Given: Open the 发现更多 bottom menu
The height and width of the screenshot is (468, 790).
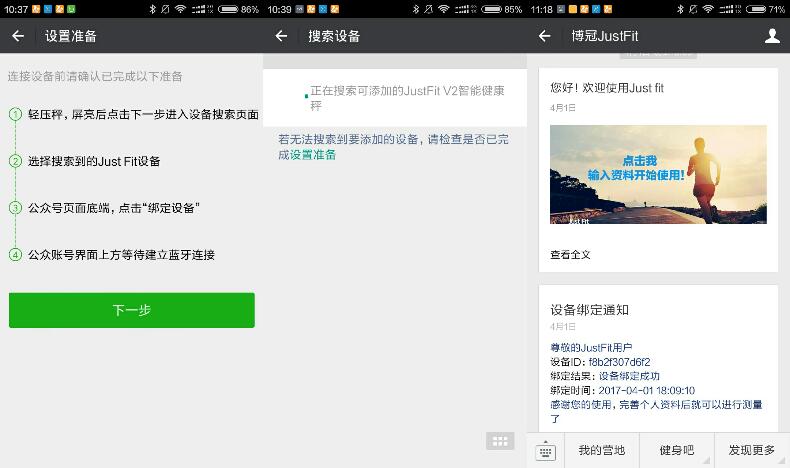Looking at the screenshot, I should tap(751, 451).
